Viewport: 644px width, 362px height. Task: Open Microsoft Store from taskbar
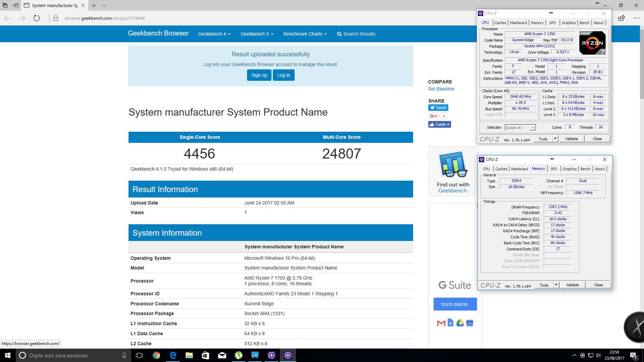[206, 355]
